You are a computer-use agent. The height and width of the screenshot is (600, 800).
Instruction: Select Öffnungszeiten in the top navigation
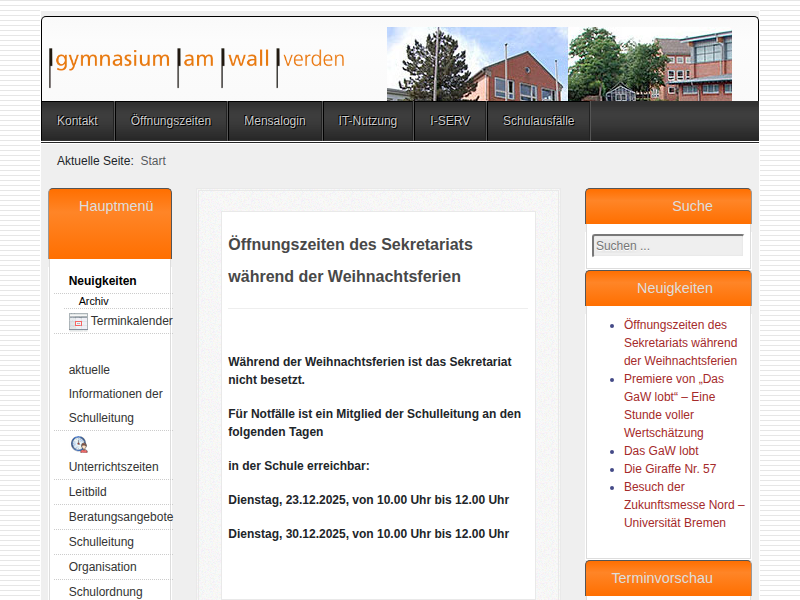[x=171, y=121]
